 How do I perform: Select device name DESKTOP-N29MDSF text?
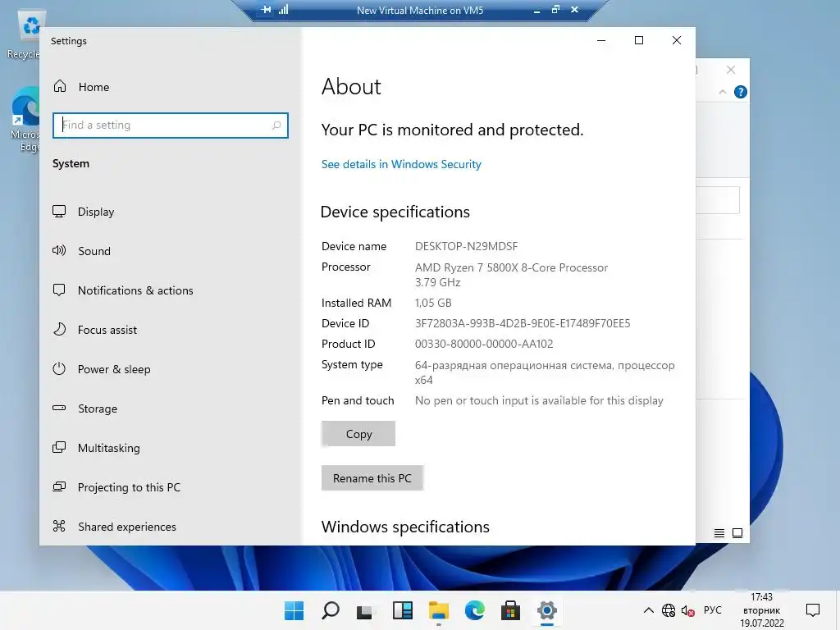click(x=466, y=246)
